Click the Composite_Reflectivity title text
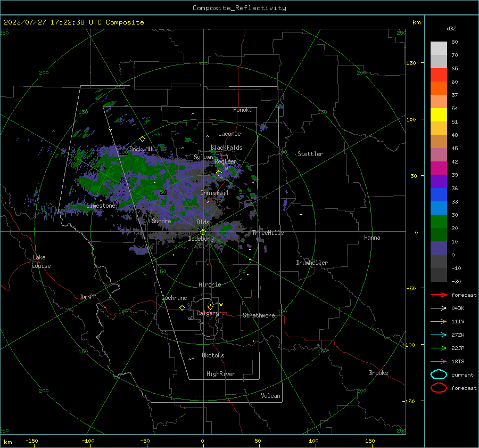Screen dimensions: 479x448 tap(240, 8)
